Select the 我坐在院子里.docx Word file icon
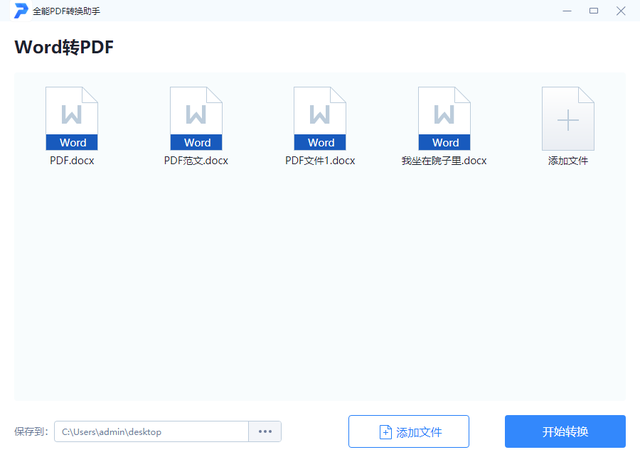This screenshot has height=462, width=640. [x=444, y=118]
